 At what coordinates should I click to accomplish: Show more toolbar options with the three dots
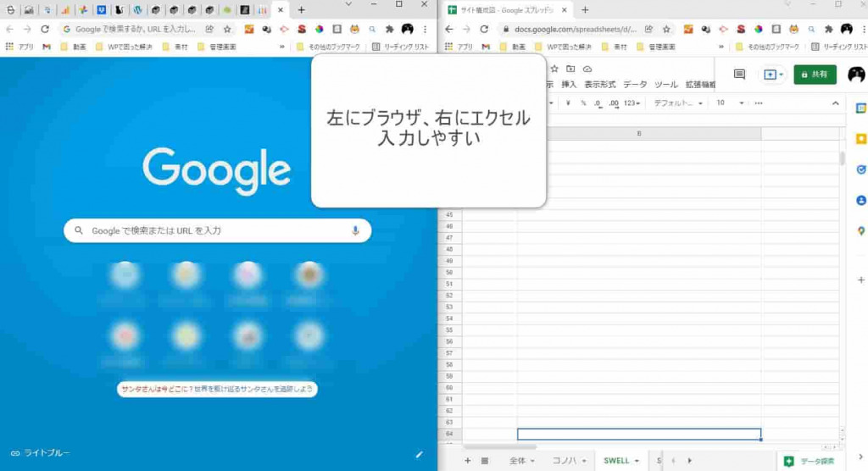(759, 103)
